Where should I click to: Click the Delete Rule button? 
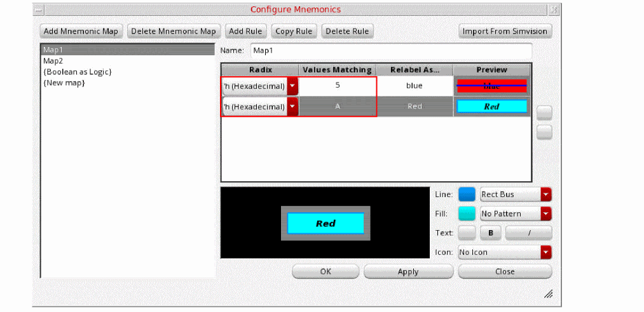pos(347,31)
